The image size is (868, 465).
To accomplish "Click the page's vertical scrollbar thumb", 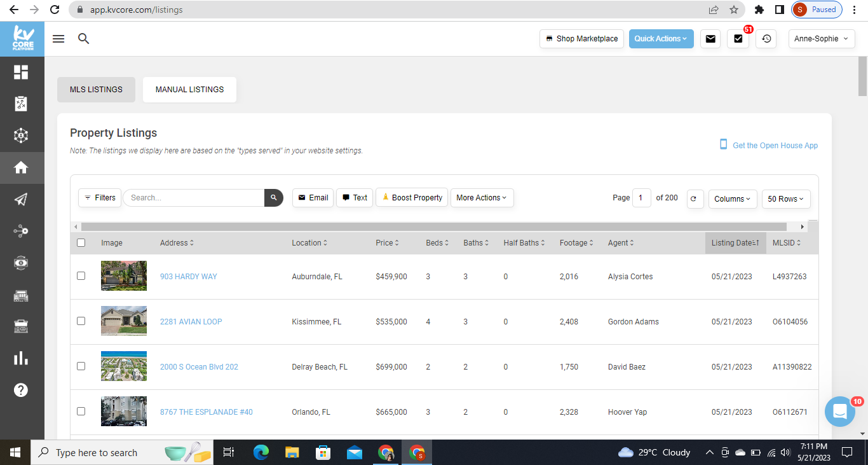I will [x=862, y=76].
